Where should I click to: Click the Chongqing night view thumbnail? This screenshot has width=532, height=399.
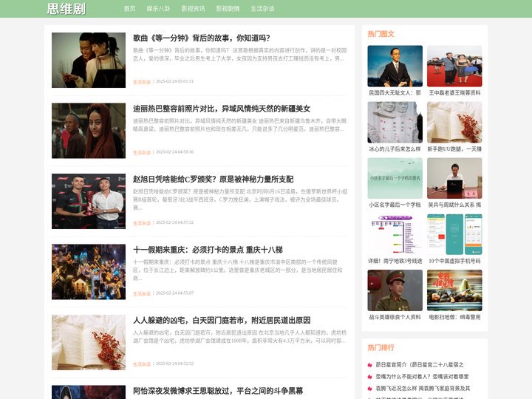[x=89, y=272]
